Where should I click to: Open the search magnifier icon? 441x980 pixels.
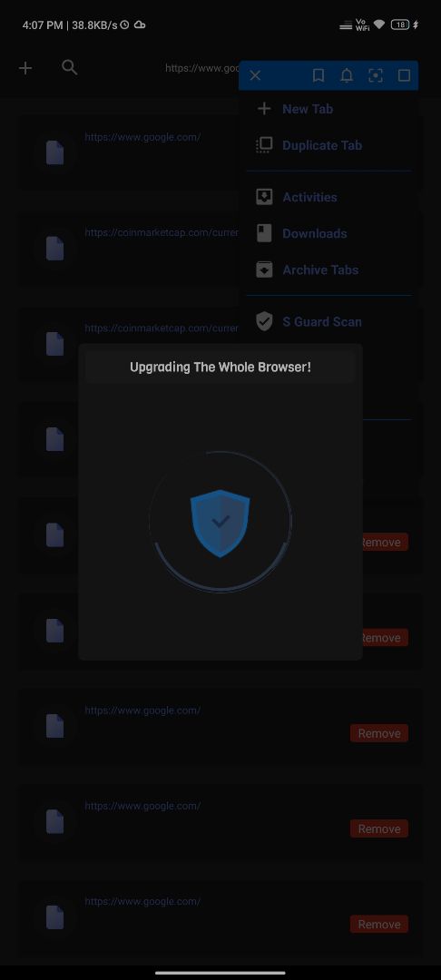(x=69, y=67)
